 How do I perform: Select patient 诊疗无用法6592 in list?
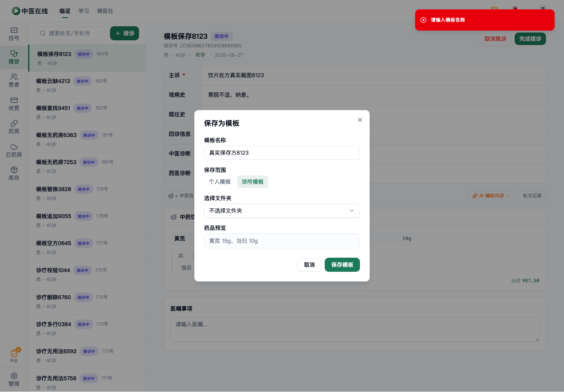point(87,355)
